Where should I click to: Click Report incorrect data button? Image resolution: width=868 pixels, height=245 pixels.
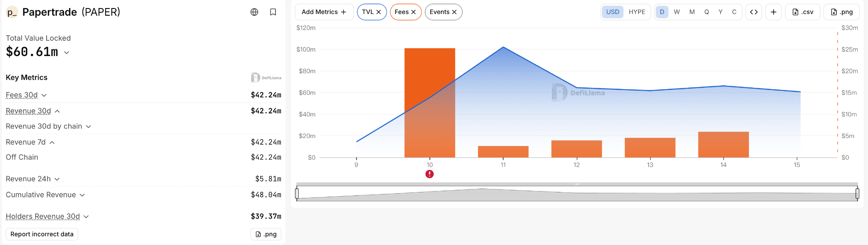point(42,234)
